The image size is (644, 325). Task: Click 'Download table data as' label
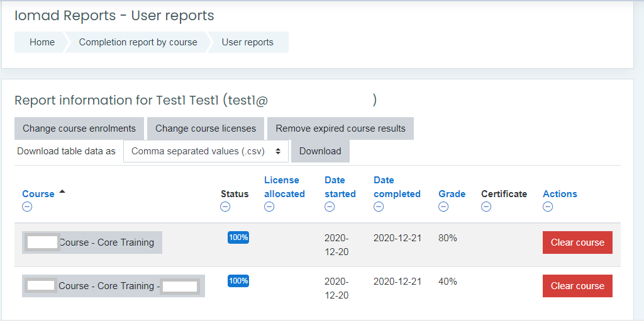tap(66, 151)
